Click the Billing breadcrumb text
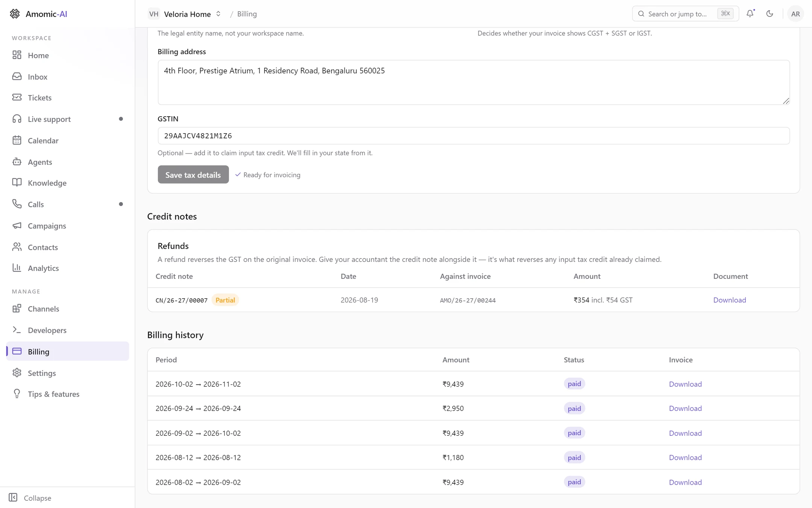 [247, 14]
